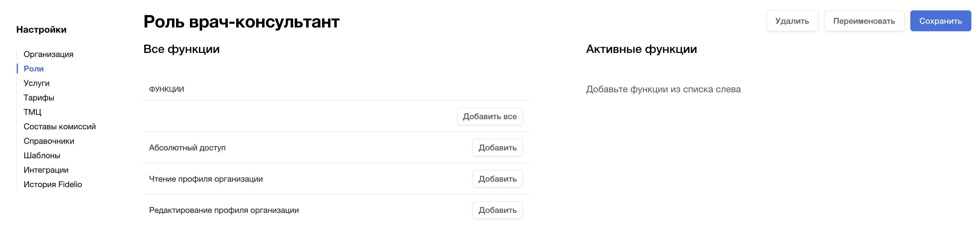Click the ФУНКЦИИ column header

[167, 89]
